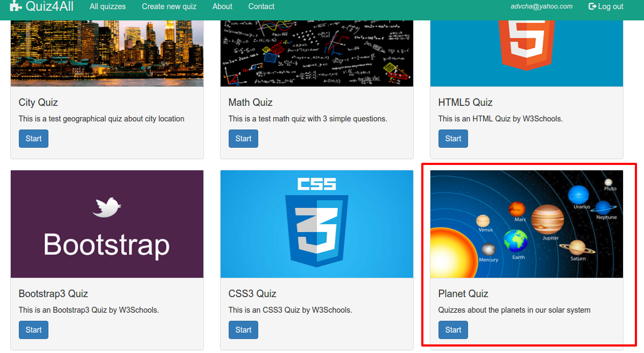Start the HTML5 Quiz
Image resolution: width=644 pixels, height=353 pixels.
click(x=453, y=139)
